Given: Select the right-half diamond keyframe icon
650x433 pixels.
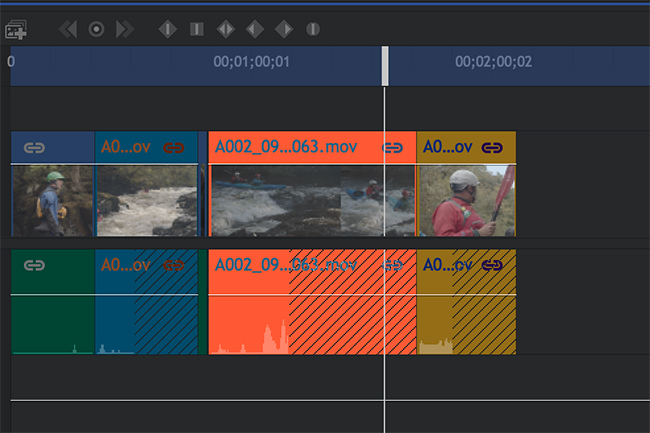Looking at the screenshot, I should [284, 29].
